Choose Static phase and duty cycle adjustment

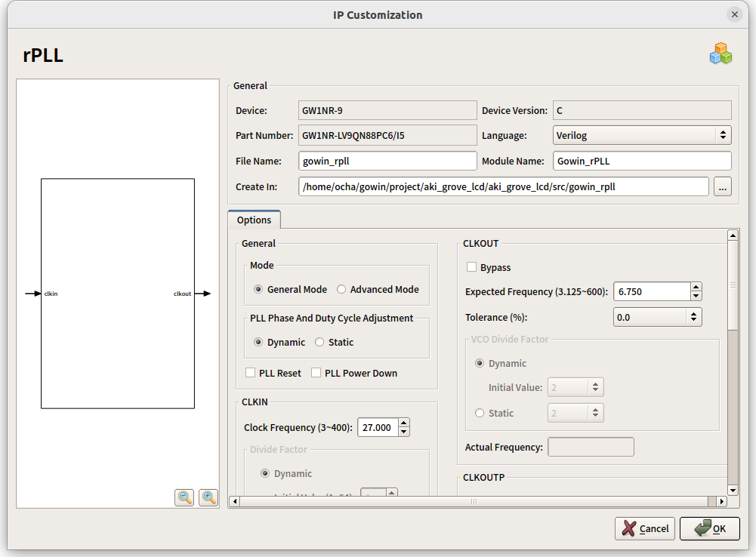(319, 342)
